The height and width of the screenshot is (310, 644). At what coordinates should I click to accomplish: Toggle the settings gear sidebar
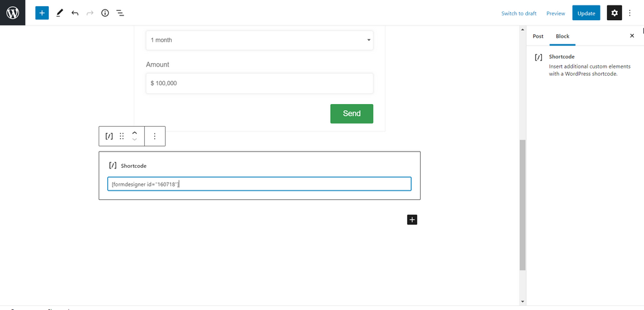pyautogui.click(x=614, y=13)
